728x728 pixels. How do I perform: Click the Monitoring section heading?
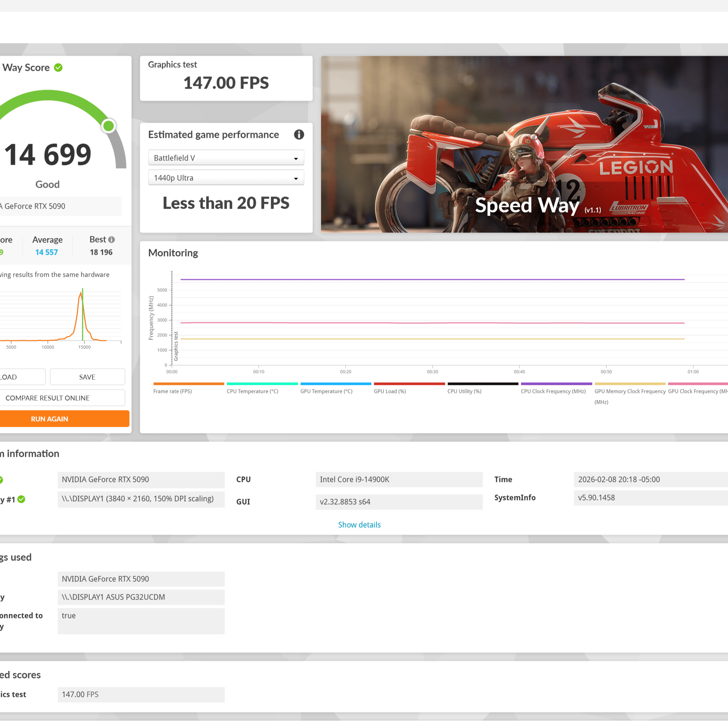click(x=173, y=253)
